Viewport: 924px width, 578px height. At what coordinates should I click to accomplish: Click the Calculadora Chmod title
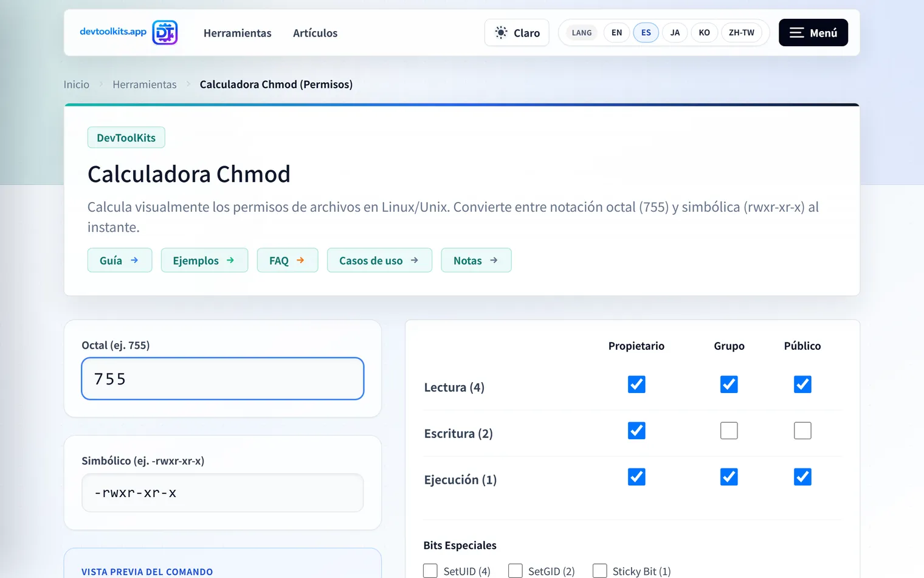point(189,174)
